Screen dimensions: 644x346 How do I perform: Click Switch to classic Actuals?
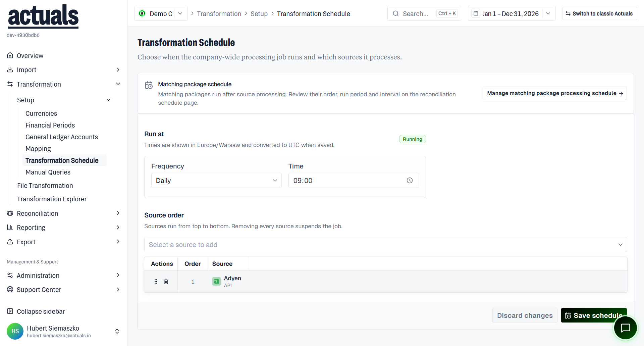pyautogui.click(x=599, y=13)
